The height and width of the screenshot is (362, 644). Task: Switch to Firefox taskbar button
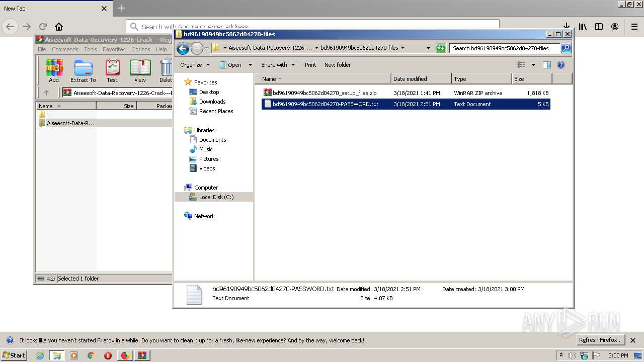click(125, 355)
